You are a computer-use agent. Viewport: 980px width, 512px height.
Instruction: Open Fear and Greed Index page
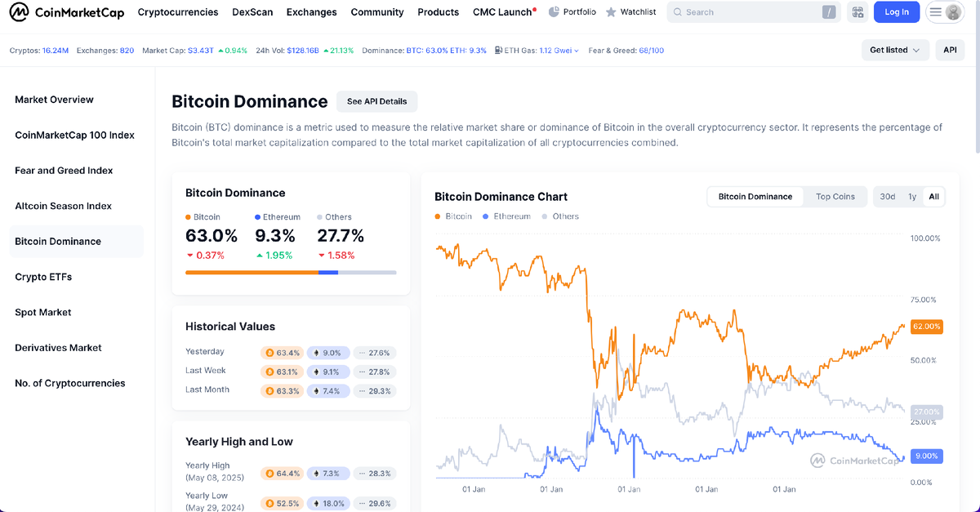point(64,171)
